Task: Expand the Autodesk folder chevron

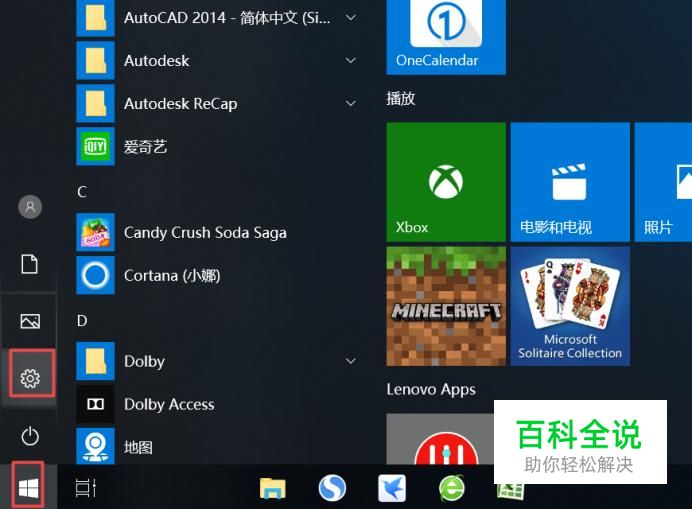Action: [x=351, y=60]
